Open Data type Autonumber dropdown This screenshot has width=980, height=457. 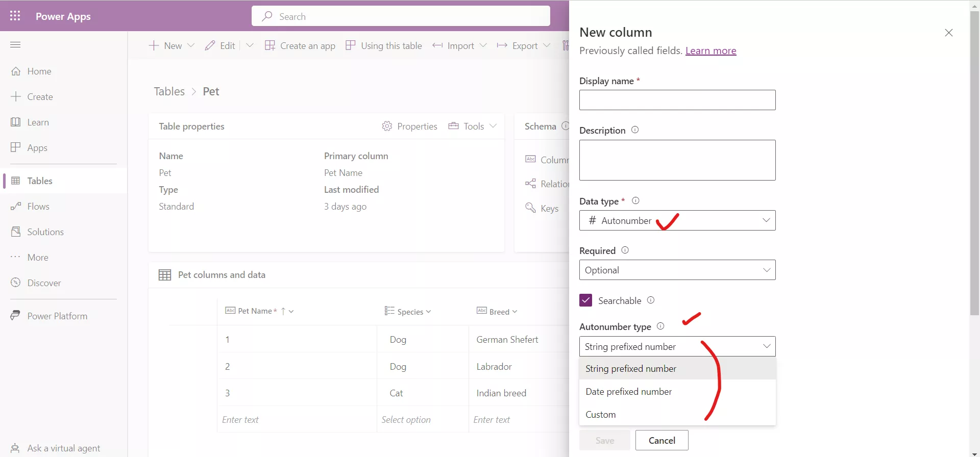tap(677, 220)
